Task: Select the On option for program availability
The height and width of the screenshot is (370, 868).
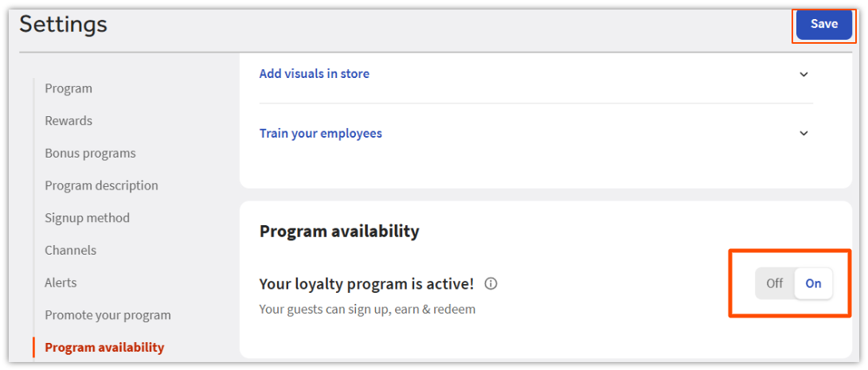Action: click(x=813, y=283)
